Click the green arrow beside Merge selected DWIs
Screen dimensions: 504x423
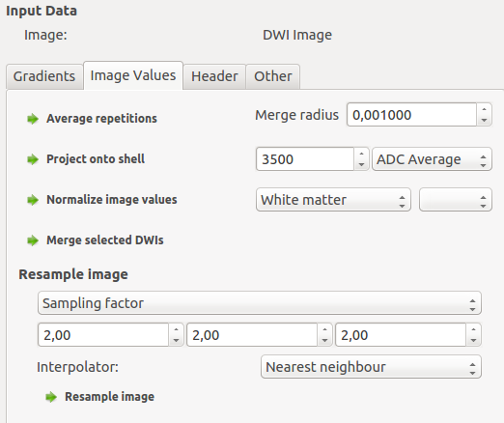coord(33,240)
